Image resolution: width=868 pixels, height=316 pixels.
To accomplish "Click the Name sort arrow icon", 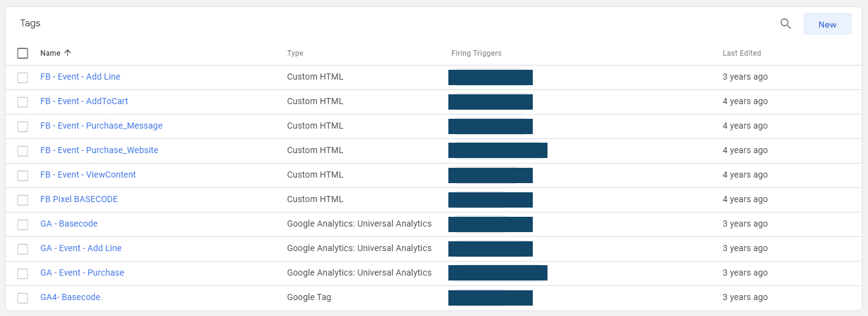I will [68, 53].
